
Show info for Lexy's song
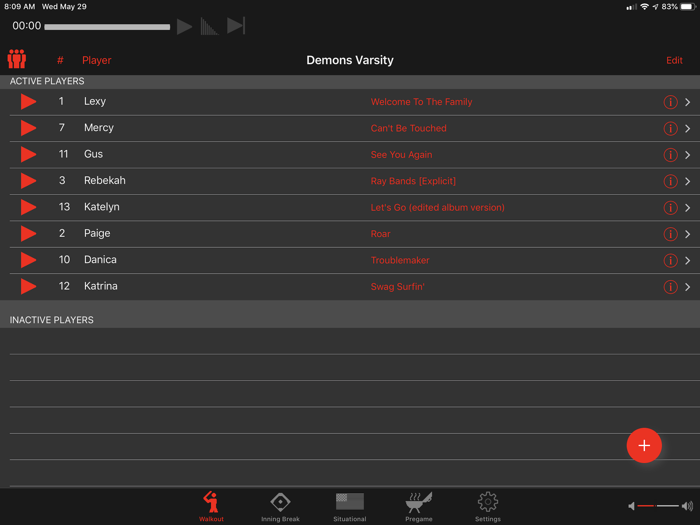(x=670, y=102)
